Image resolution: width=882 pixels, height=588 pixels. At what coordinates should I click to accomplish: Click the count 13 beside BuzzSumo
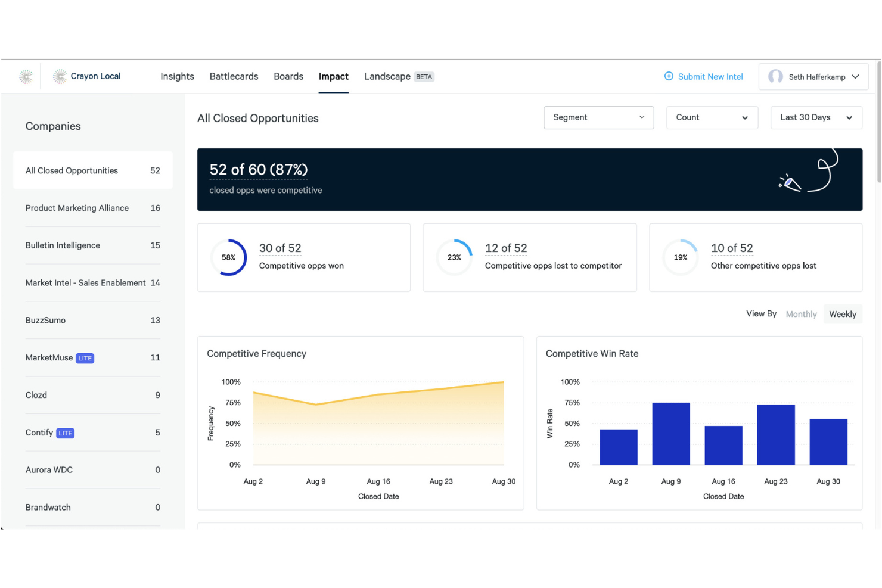pyautogui.click(x=155, y=321)
